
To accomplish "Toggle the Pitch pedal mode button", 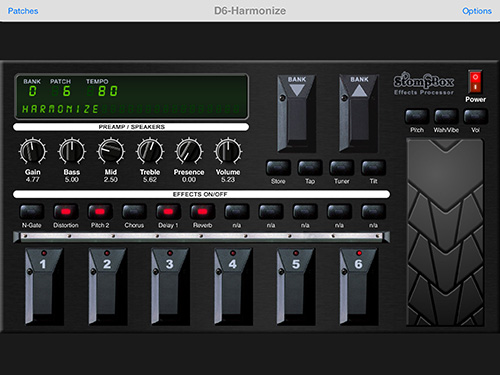I will point(416,116).
